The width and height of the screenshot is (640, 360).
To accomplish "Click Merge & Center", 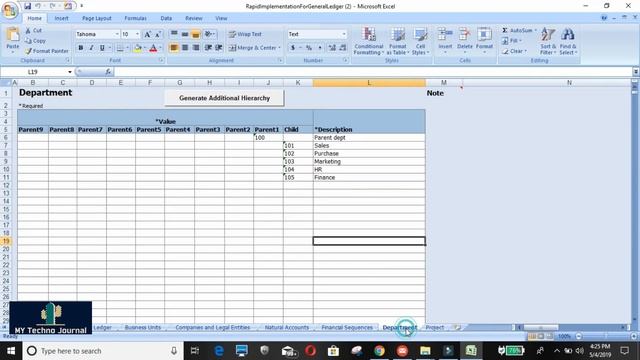I will tap(252, 48).
